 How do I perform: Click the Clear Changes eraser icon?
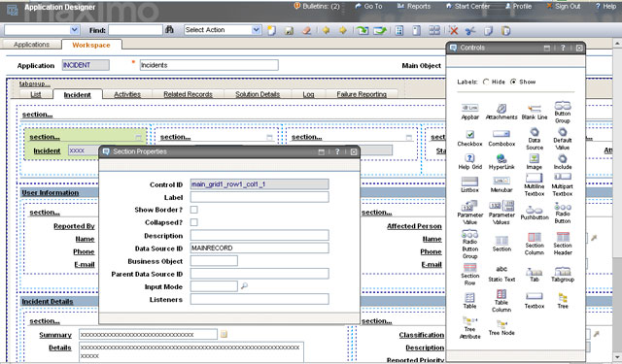[306, 30]
